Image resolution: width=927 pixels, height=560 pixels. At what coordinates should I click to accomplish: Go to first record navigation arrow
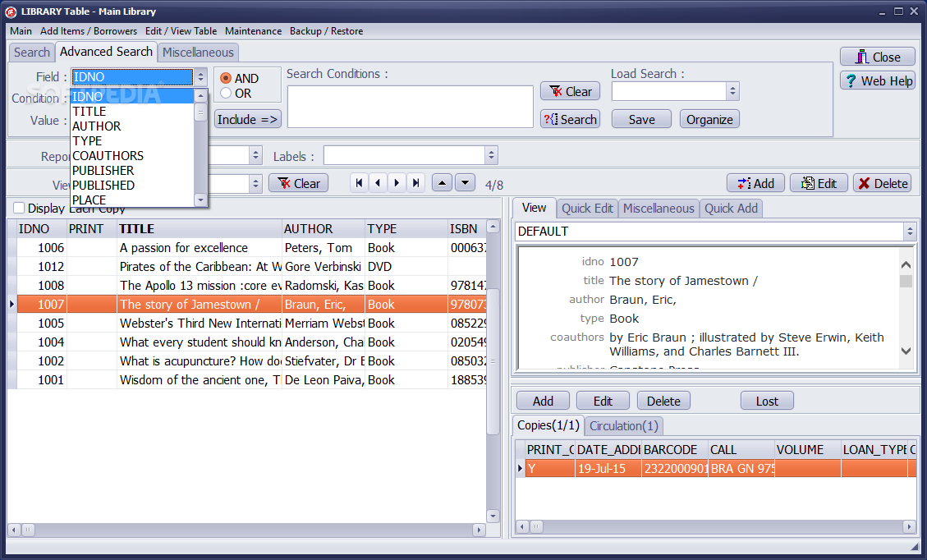point(359,183)
